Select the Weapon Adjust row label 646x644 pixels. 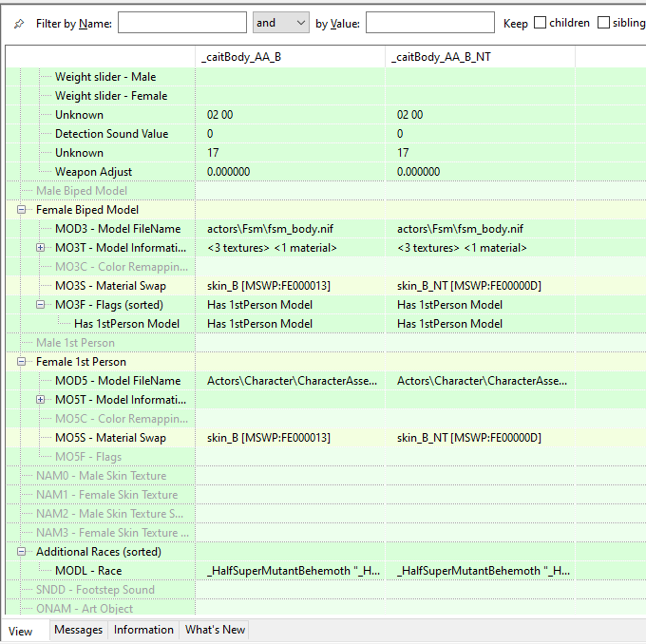click(93, 172)
